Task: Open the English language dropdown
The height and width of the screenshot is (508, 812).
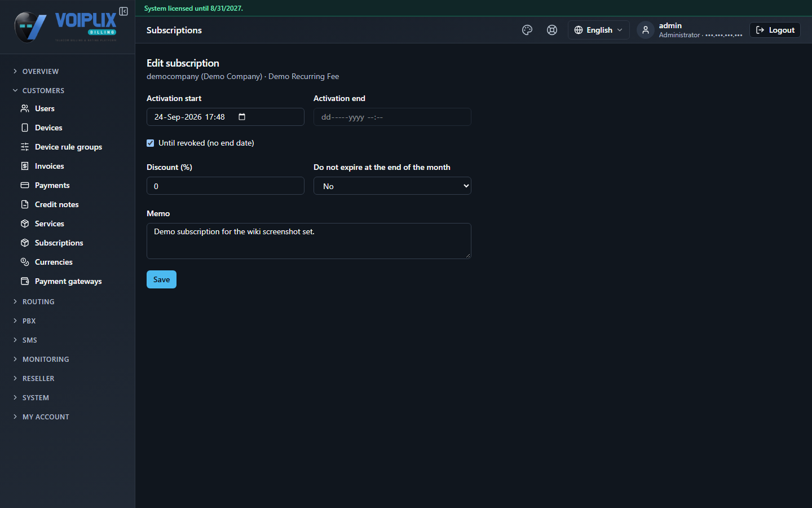Action: coord(598,30)
